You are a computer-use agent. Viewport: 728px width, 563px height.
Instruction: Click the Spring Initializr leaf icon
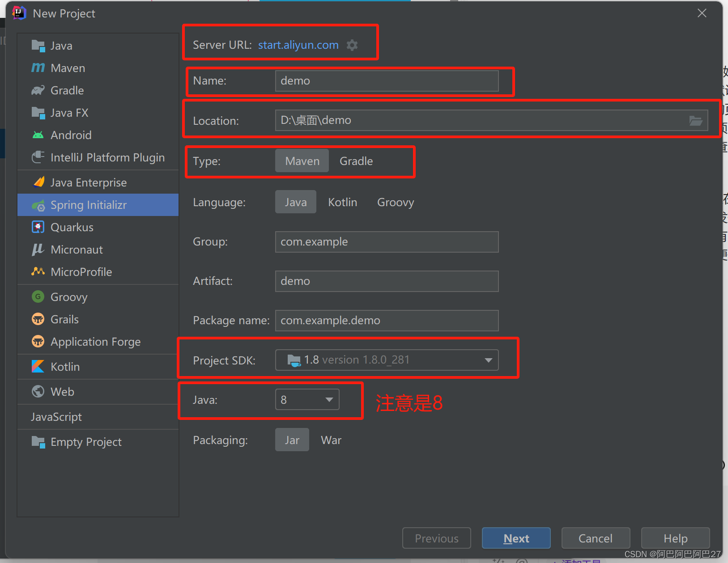38,205
